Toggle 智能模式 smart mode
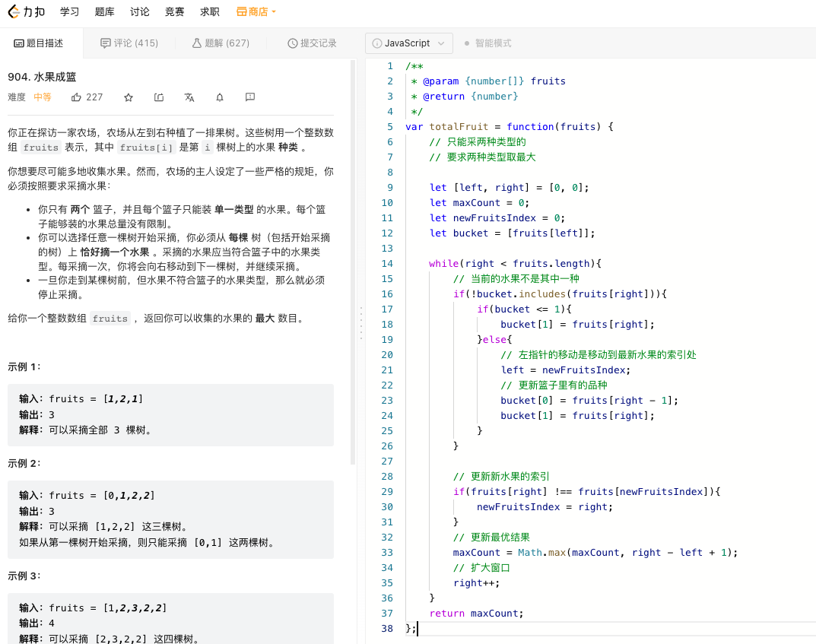816x644 pixels. [488, 43]
